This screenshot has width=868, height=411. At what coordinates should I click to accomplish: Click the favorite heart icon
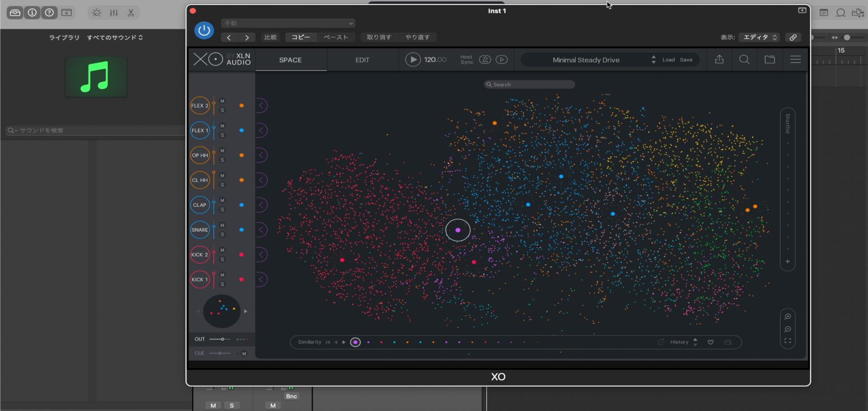(x=710, y=342)
